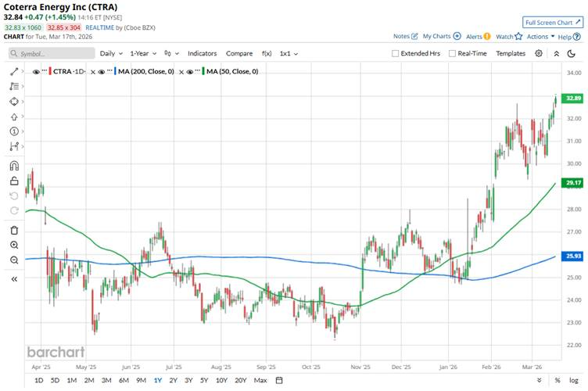Screen dimensions: 588x391
Task: Enable the Extended Hrs checkbox
Action: (x=396, y=53)
